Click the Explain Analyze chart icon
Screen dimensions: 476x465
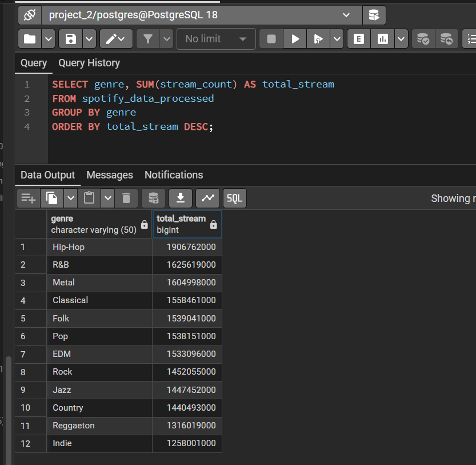[382, 39]
